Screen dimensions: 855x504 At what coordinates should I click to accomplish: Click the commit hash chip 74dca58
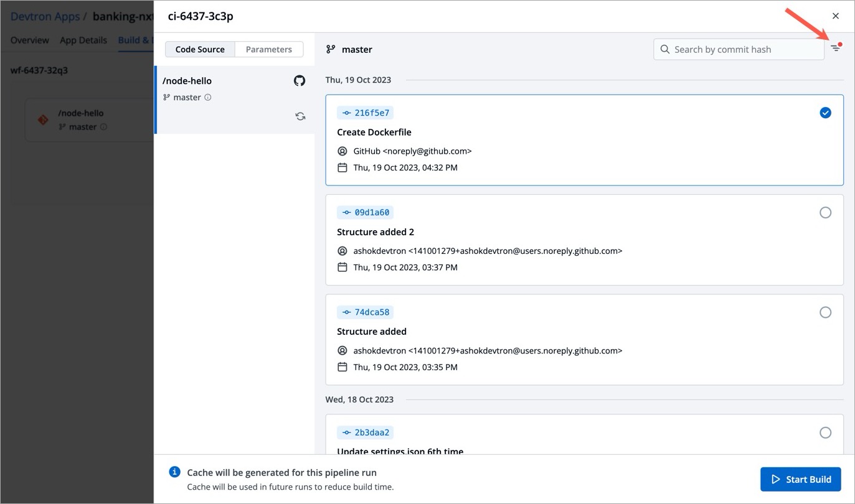coord(366,312)
